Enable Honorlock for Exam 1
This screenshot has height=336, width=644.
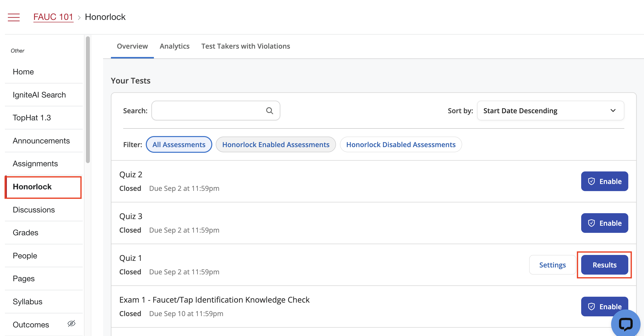point(604,307)
